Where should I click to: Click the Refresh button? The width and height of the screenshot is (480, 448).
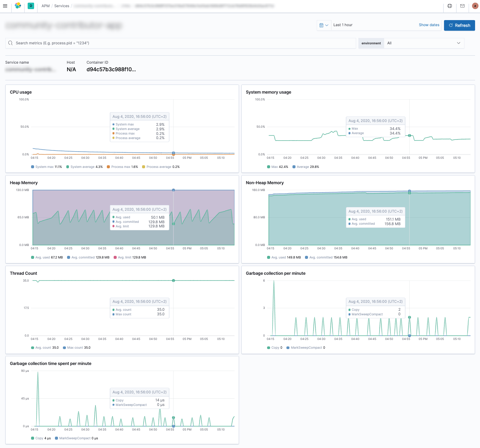tap(459, 25)
